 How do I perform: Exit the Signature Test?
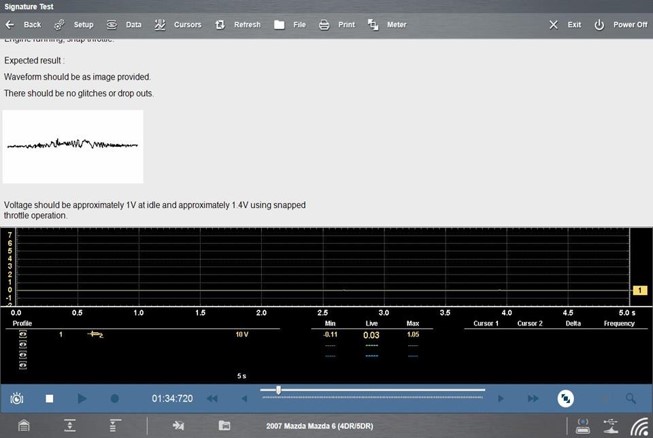click(x=566, y=24)
